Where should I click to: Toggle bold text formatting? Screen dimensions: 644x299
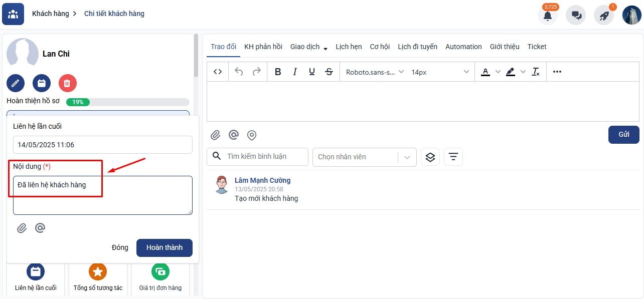click(x=278, y=72)
